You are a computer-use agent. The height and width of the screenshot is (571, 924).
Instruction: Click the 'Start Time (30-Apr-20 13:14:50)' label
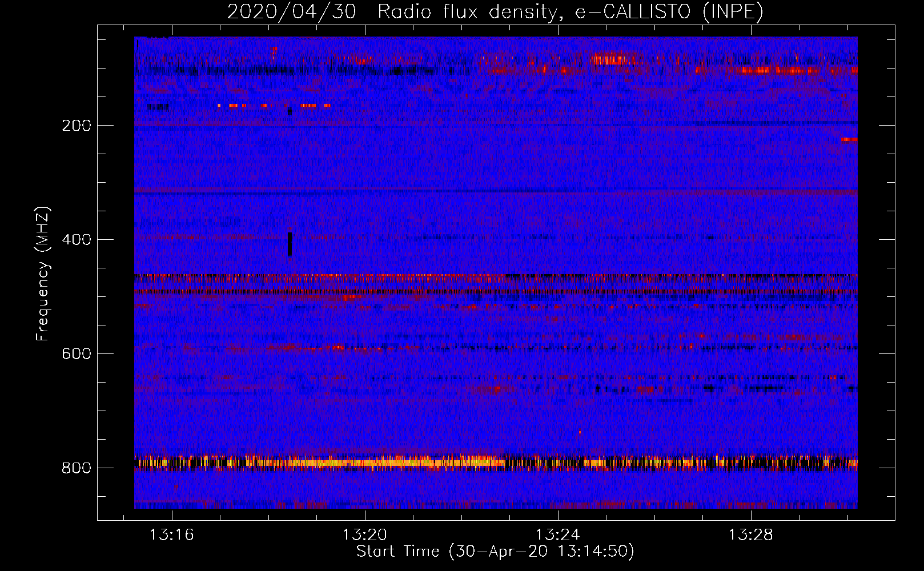point(495,552)
